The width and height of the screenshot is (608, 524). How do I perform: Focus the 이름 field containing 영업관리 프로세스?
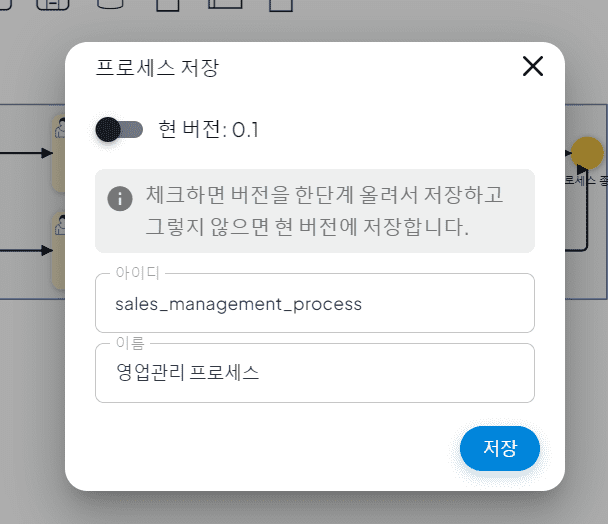click(315, 373)
